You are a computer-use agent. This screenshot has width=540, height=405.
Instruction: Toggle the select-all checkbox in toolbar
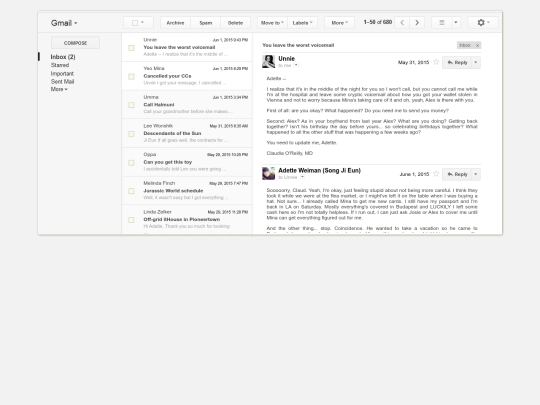tap(135, 23)
